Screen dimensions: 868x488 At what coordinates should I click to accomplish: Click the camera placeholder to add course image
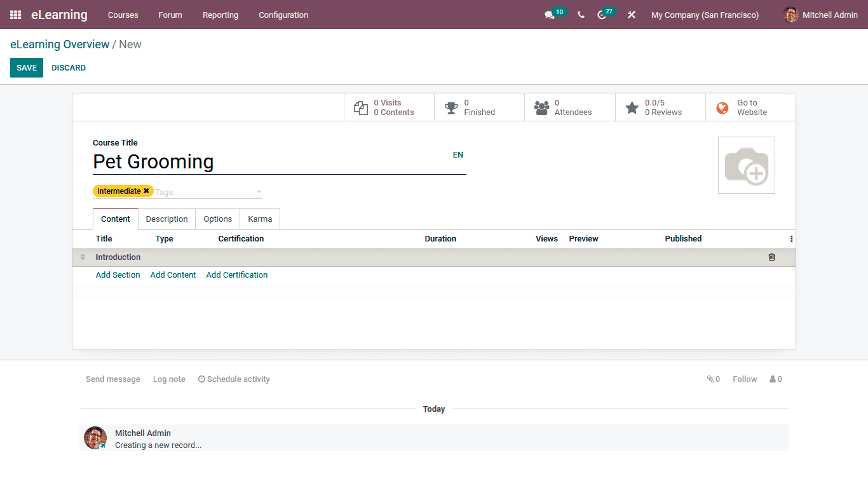point(746,165)
